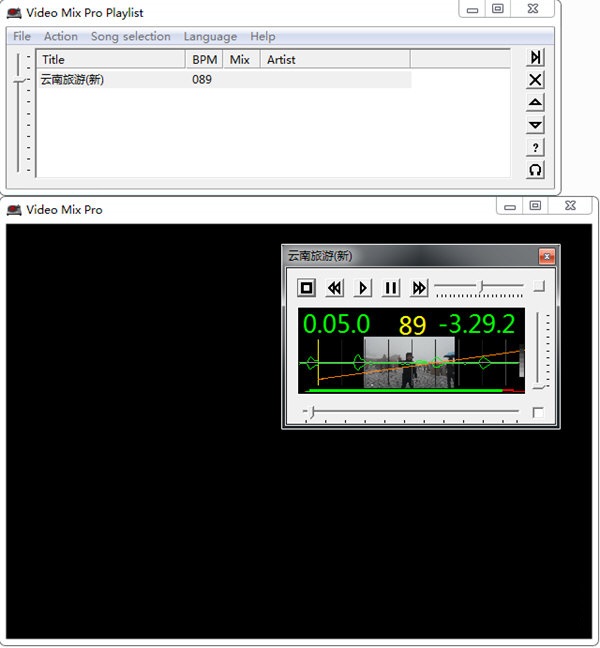600x648 pixels.
Task: Adjust the deck's vertical volume slider
Action: tap(538, 387)
